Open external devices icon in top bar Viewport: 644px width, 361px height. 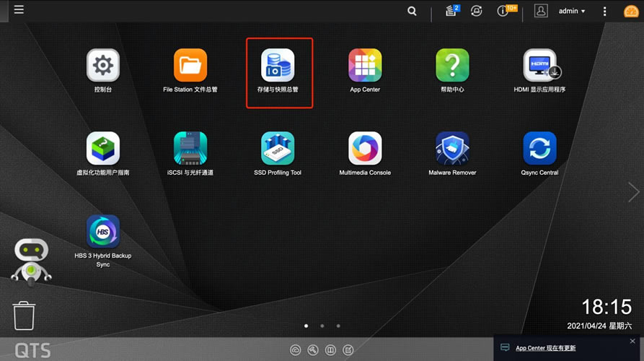pyautogui.click(x=477, y=11)
